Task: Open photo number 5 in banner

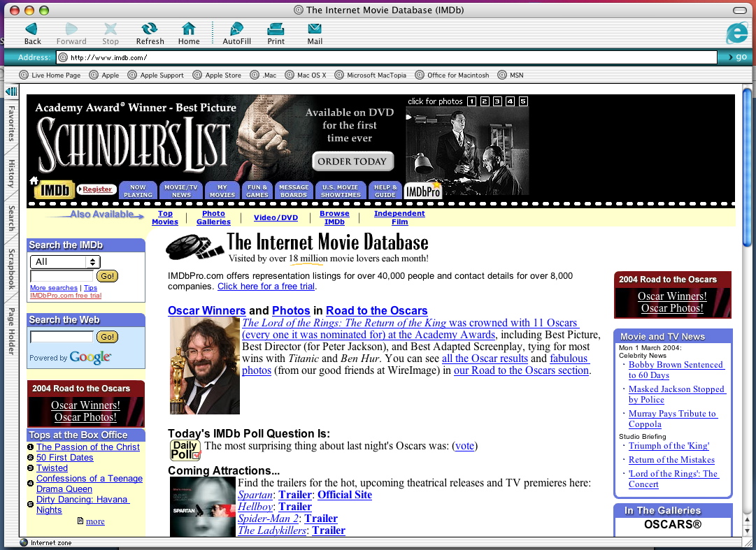Action: pyautogui.click(x=523, y=101)
